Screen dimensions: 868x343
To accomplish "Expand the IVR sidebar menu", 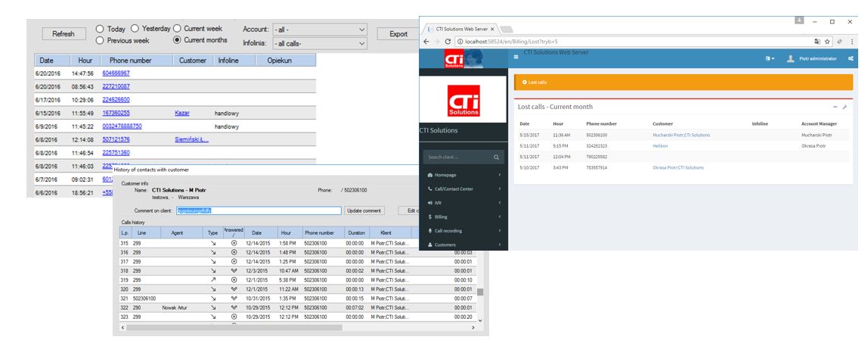I will coord(463,203).
